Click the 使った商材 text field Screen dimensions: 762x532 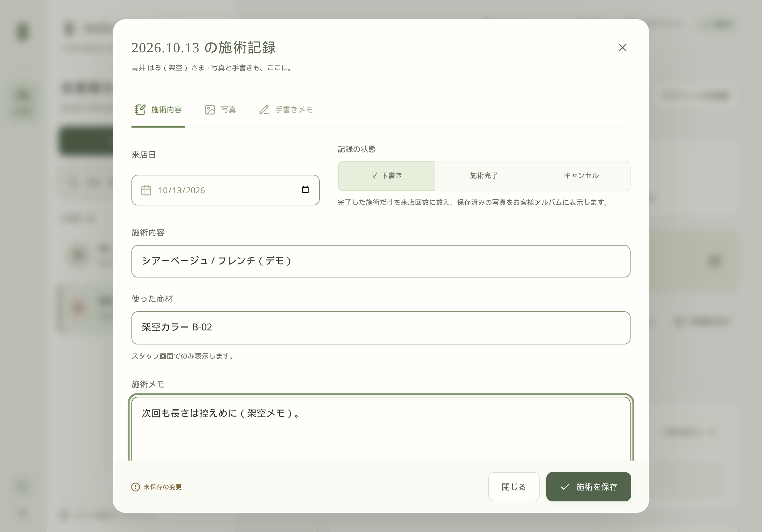(381, 328)
